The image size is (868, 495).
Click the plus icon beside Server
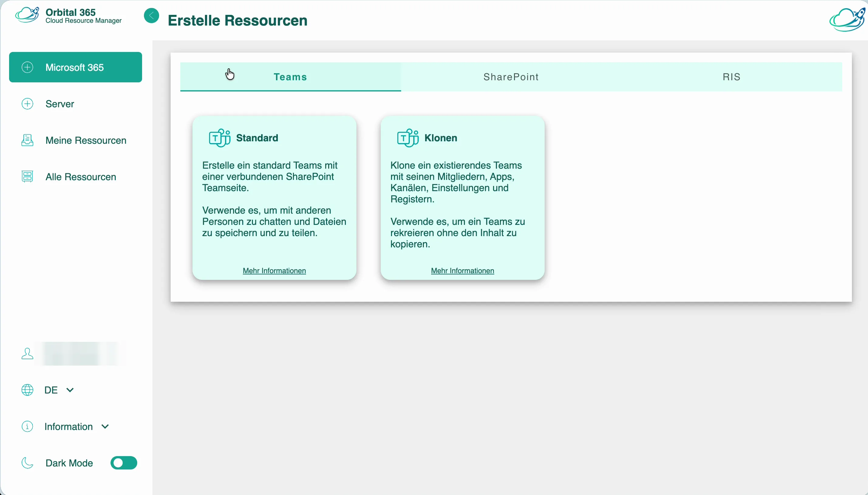[28, 104]
